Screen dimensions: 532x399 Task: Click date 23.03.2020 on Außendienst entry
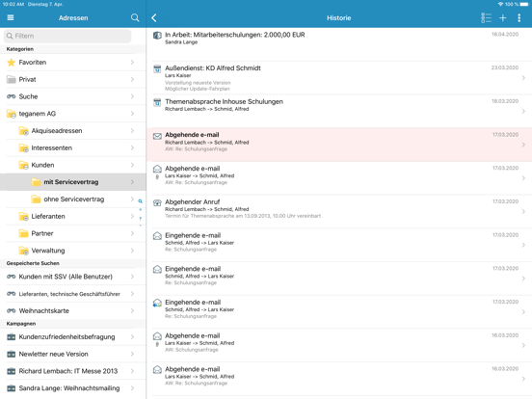point(505,67)
